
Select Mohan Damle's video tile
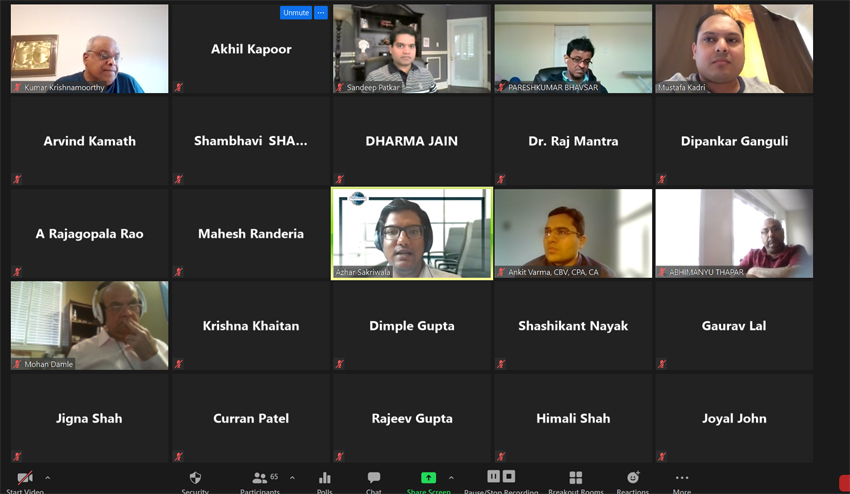click(89, 325)
